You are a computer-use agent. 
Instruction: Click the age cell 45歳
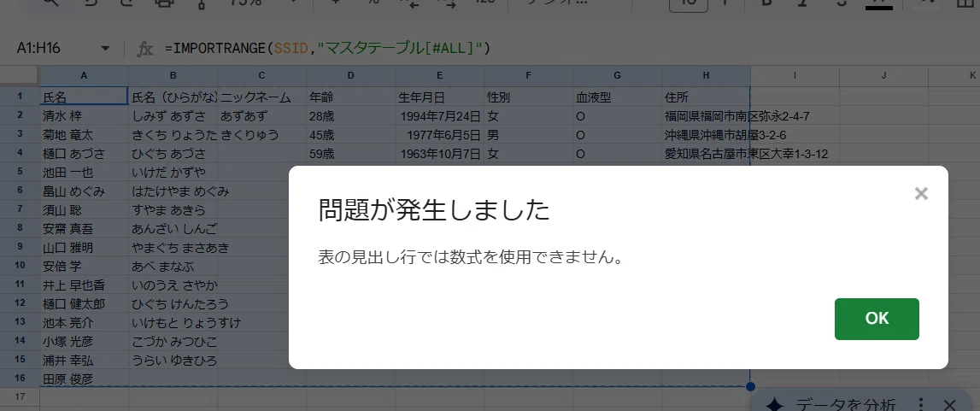pyautogui.click(x=350, y=134)
